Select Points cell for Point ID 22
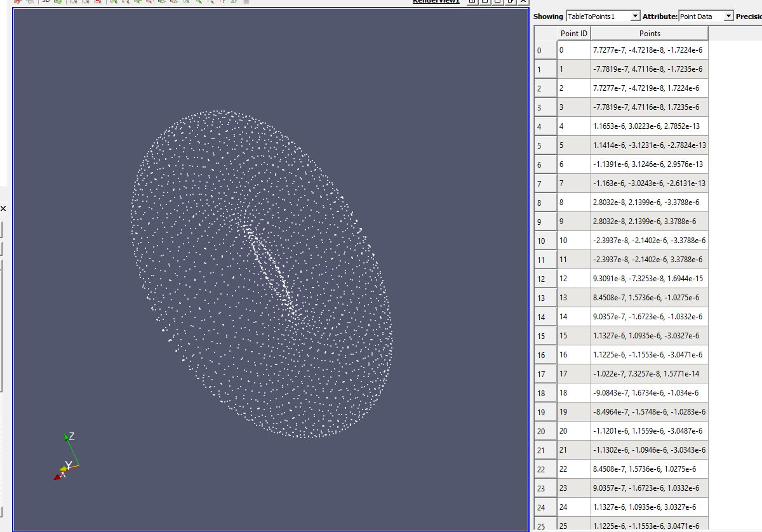Image resolution: width=762 pixels, height=532 pixels. pos(649,469)
